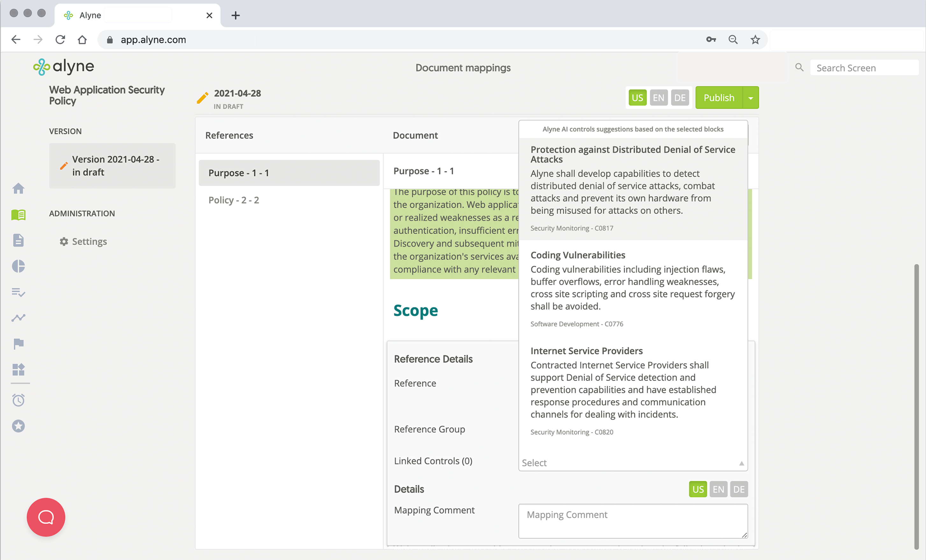Click the green Publish button
The height and width of the screenshot is (560, 926).
[x=719, y=98]
